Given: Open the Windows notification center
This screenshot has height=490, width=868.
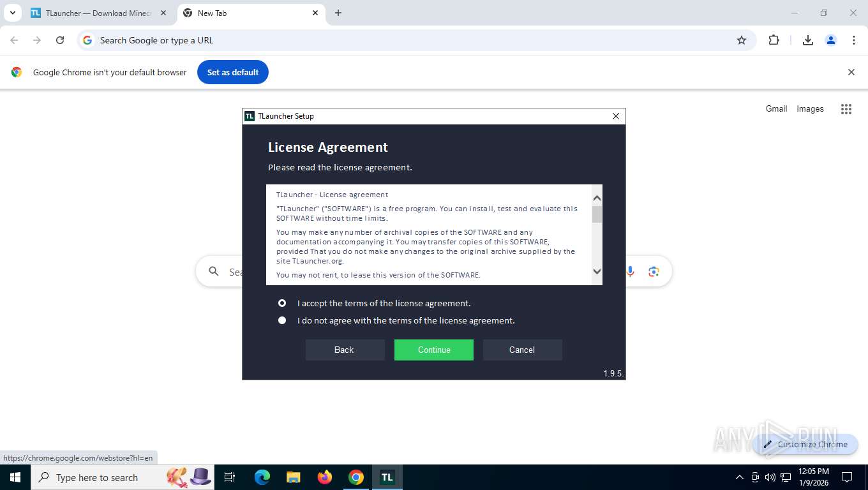Looking at the screenshot, I should [x=847, y=477].
